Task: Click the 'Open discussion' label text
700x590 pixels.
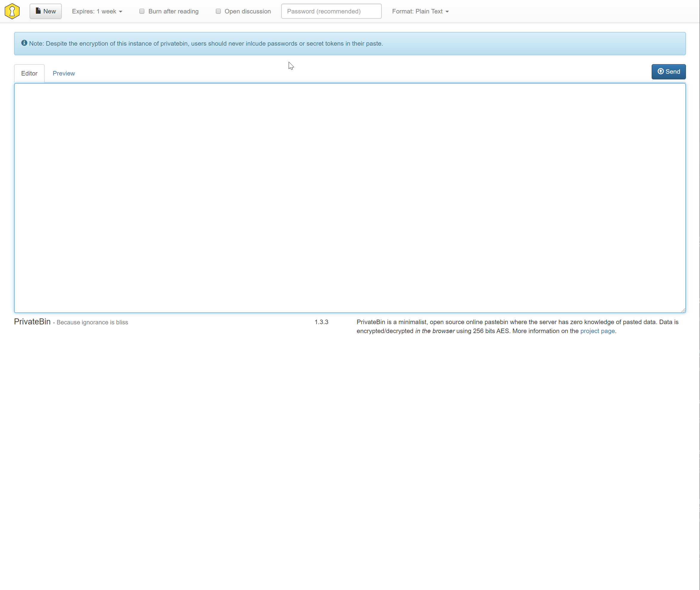Action: coord(247,11)
